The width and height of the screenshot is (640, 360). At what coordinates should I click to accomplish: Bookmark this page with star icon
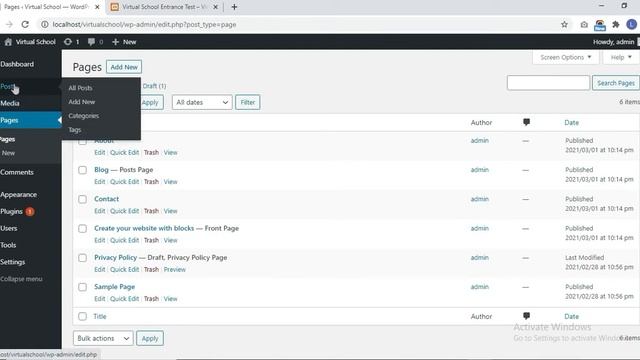pyautogui.click(x=564, y=24)
